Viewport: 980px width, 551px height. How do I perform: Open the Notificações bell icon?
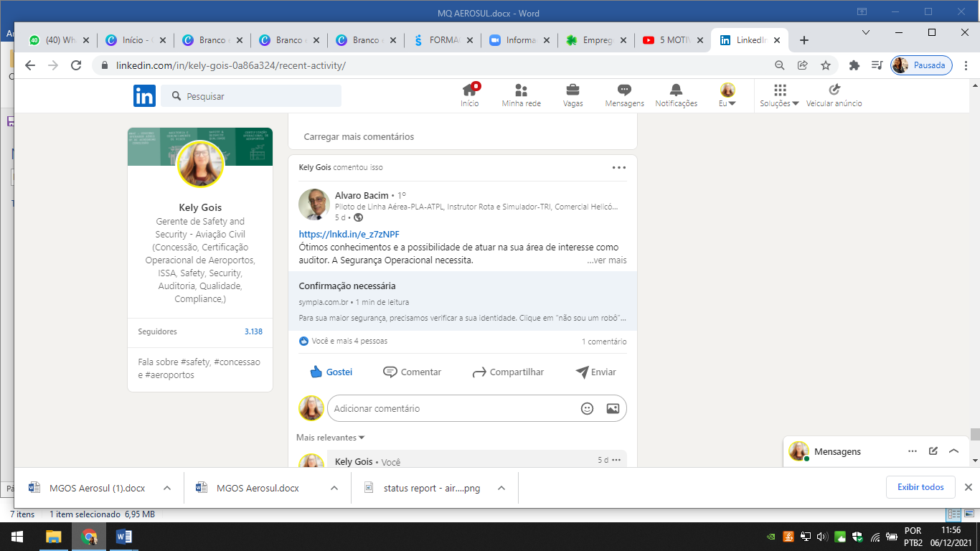676,95
